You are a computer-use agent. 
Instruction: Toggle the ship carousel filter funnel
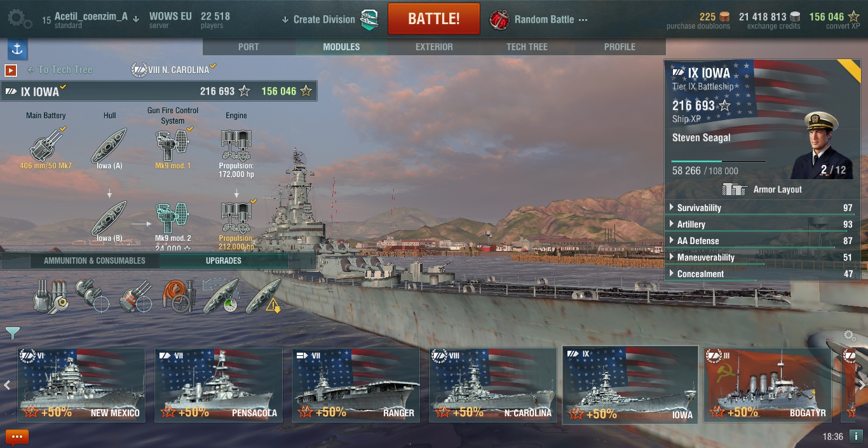13,333
